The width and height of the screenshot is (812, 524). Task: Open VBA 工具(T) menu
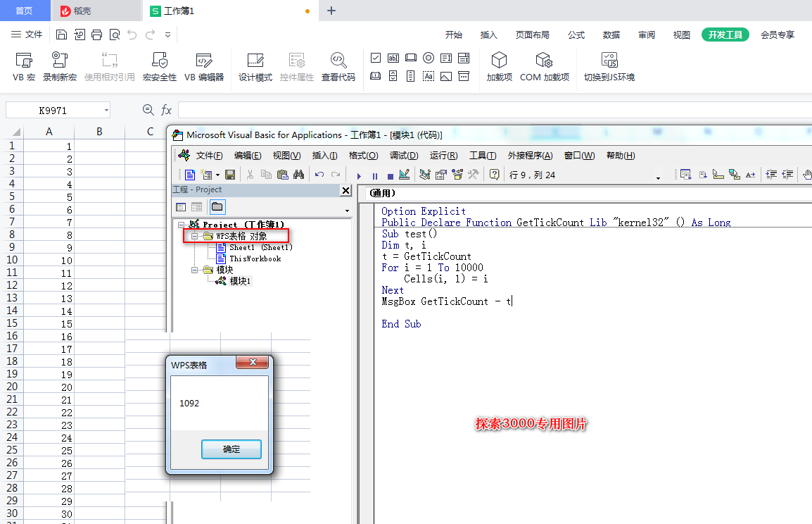tap(483, 156)
